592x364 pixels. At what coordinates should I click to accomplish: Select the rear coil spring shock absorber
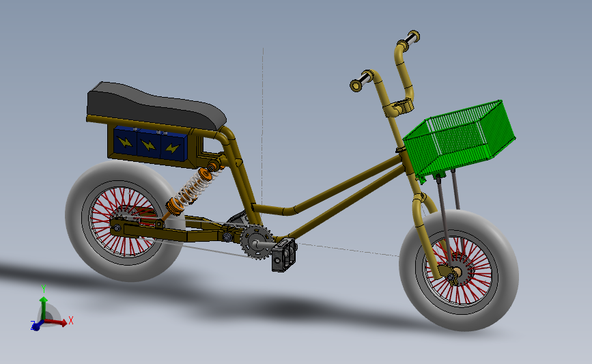point(191,190)
